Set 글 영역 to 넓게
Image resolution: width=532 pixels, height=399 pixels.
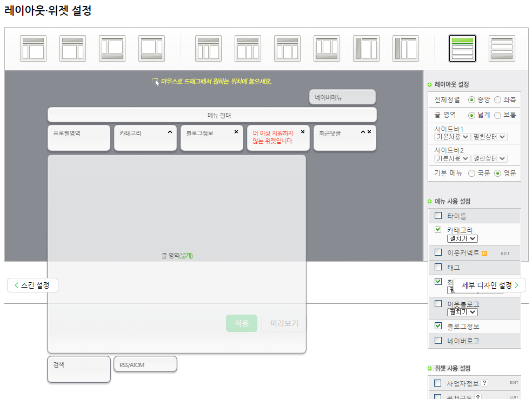[471, 115]
